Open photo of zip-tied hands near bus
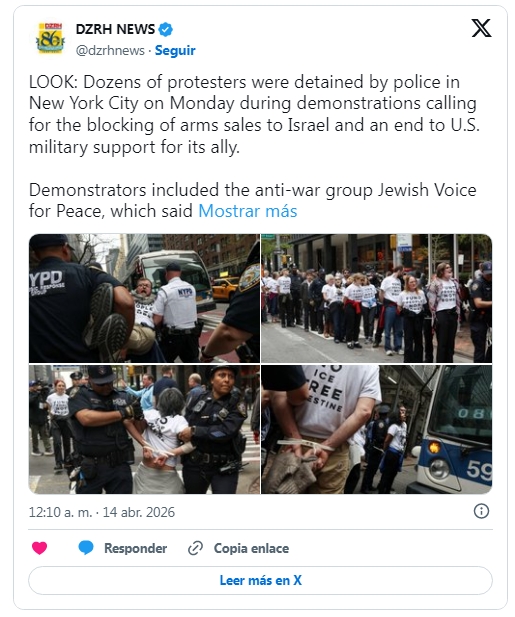This screenshot has height=617, width=515. pos(377,429)
